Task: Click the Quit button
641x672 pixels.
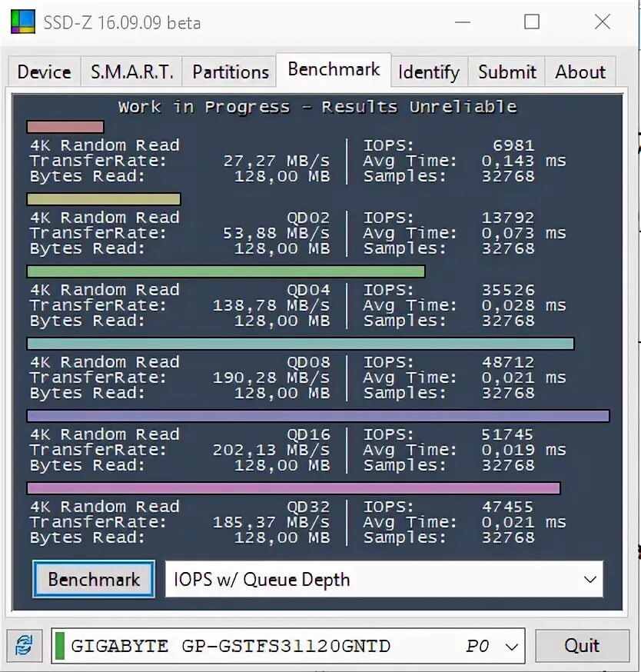Action: 582,645
